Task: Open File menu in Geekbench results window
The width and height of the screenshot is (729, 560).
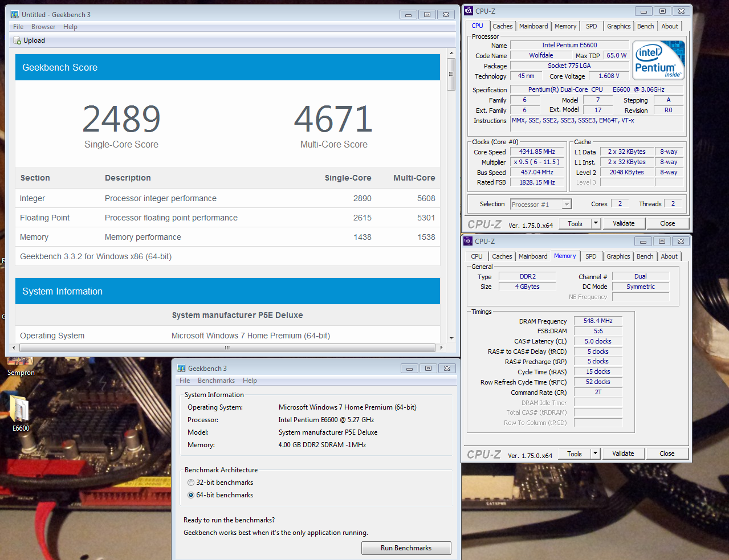Action: click(18, 27)
